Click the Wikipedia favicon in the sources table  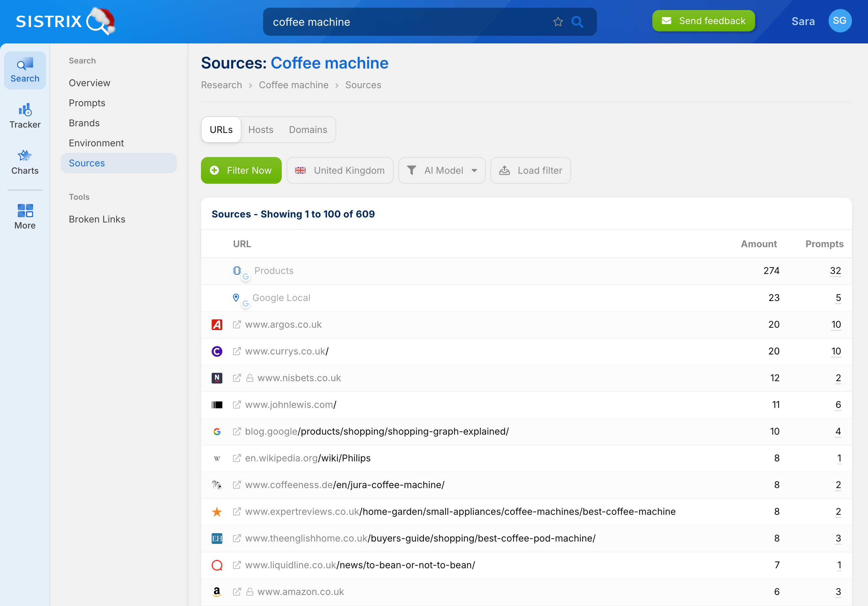pyautogui.click(x=217, y=458)
